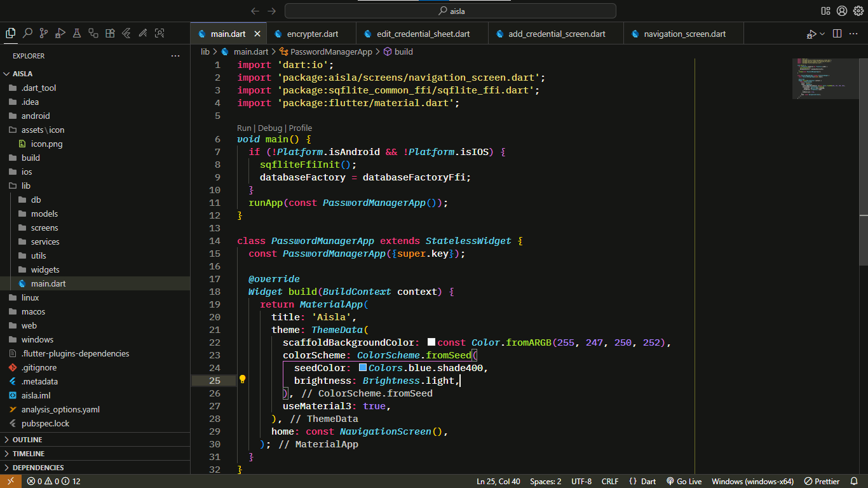Open icon.png in the explorer
Screen dimensions: 868x488
click(95, 144)
